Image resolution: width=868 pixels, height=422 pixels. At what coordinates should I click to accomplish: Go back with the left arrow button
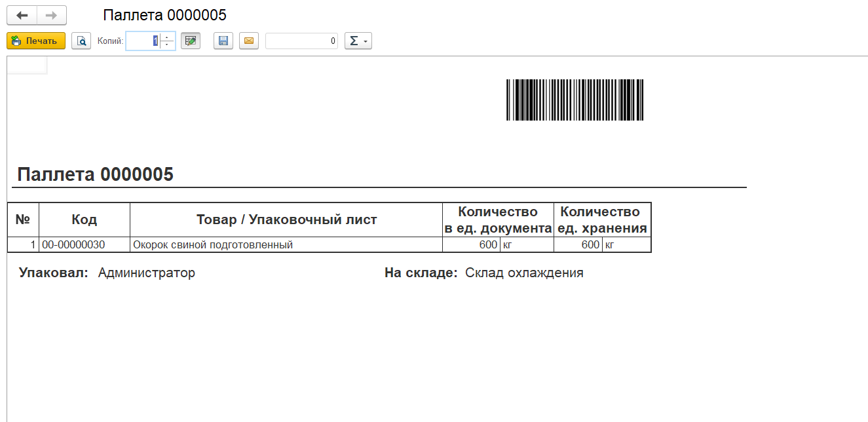22,15
